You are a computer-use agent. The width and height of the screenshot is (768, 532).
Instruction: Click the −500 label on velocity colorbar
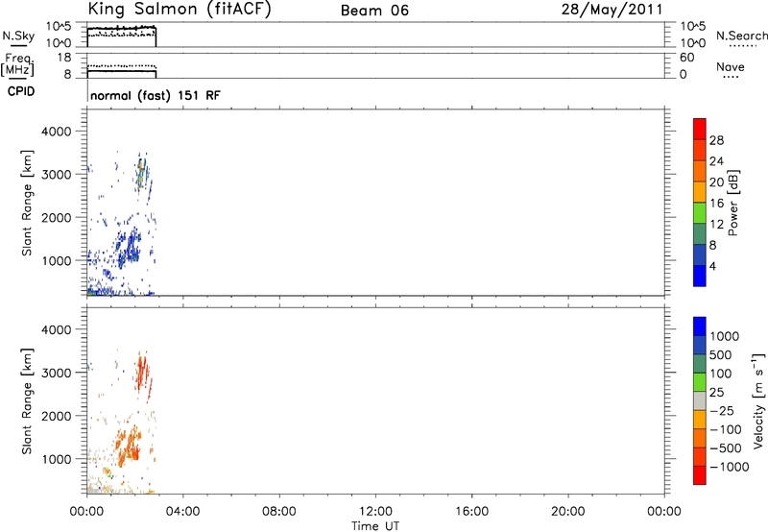(x=726, y=448)
